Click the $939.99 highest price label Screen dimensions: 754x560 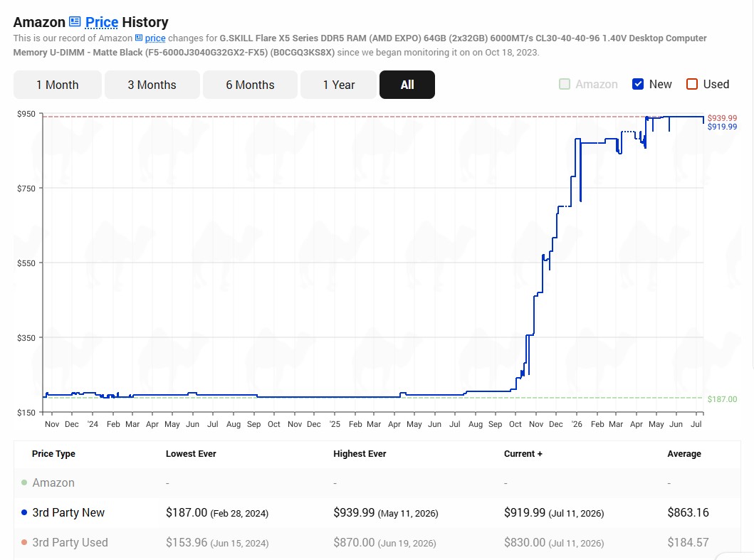pos(722,118)
